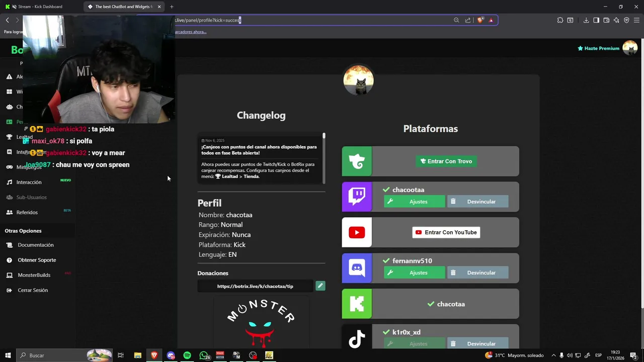Click Hazte Premium link
Viewport: 644px width, 362px height.
(x=598, y=48)
